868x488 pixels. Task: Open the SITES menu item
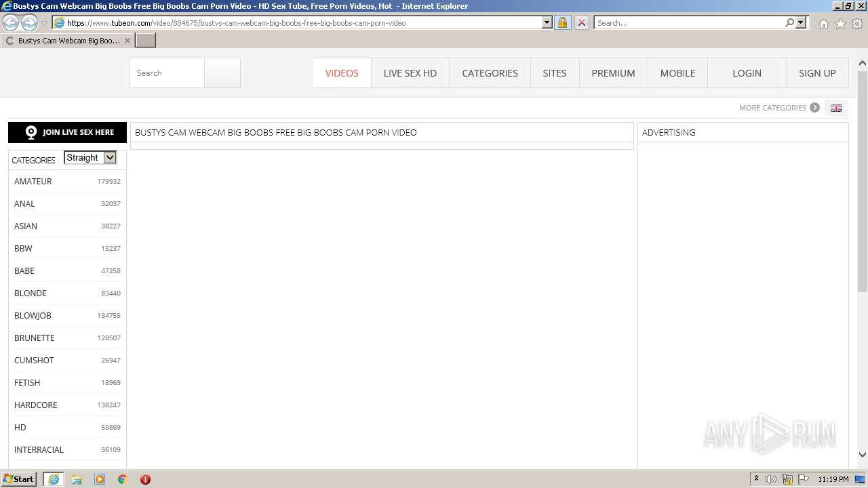555,73
